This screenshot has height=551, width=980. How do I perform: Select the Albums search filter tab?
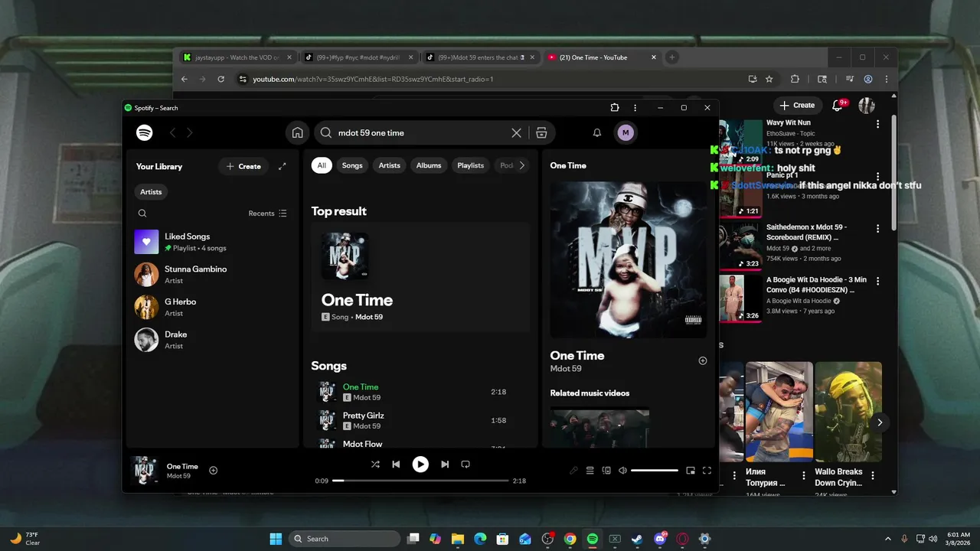click(429, 165)
